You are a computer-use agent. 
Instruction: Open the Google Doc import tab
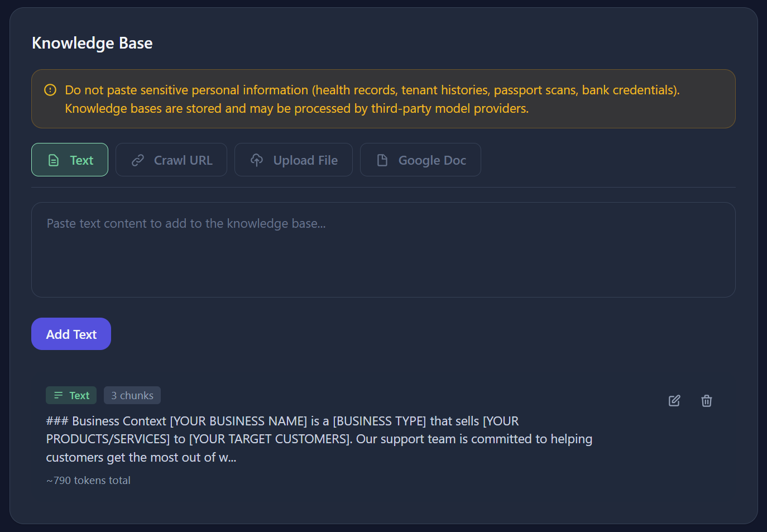click(420, 160)
